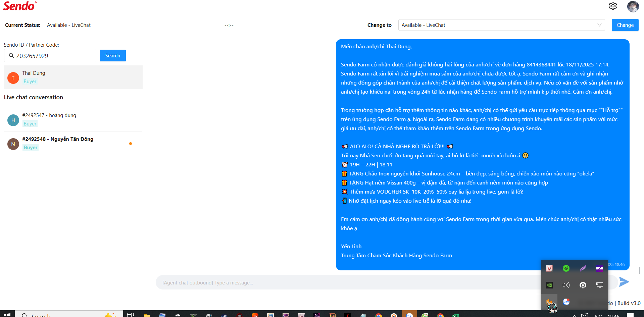The height and width of the screenshot is (317, 644).
Task: Open the headset icon in tray popup
Action: tap(583, 285)
